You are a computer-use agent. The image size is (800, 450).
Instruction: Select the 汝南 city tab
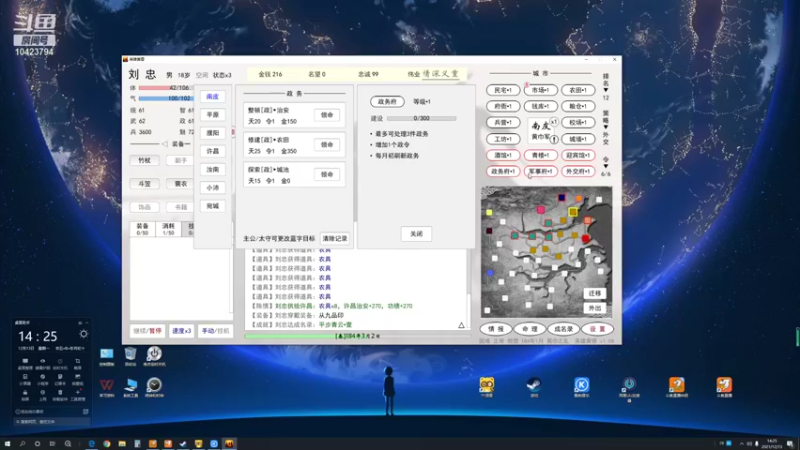click(213, 169)
